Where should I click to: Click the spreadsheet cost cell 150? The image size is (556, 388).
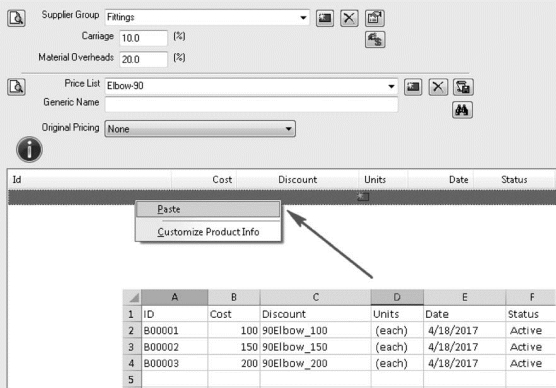pos(234,347)
